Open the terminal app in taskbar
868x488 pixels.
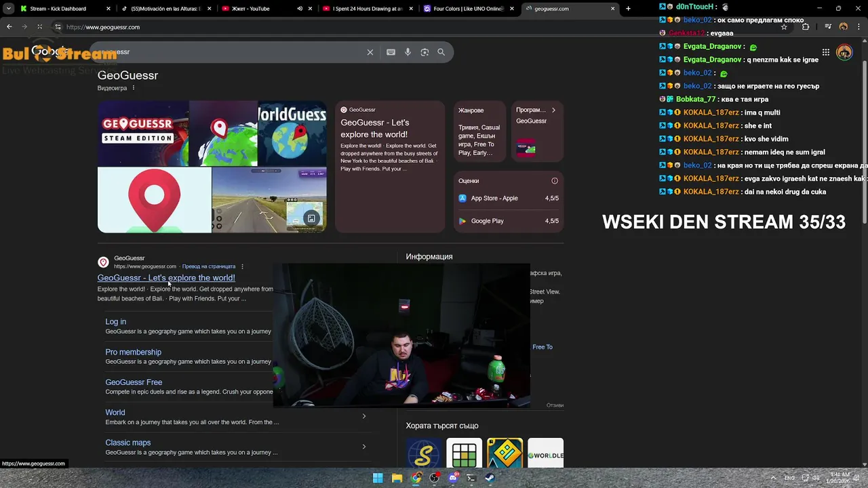(x=471, y=478)
